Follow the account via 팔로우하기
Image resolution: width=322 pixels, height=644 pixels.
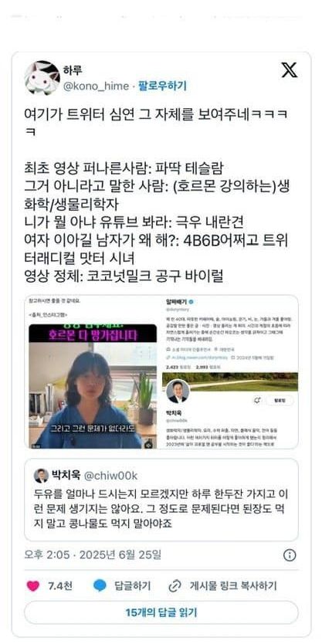tap(162, 86)
